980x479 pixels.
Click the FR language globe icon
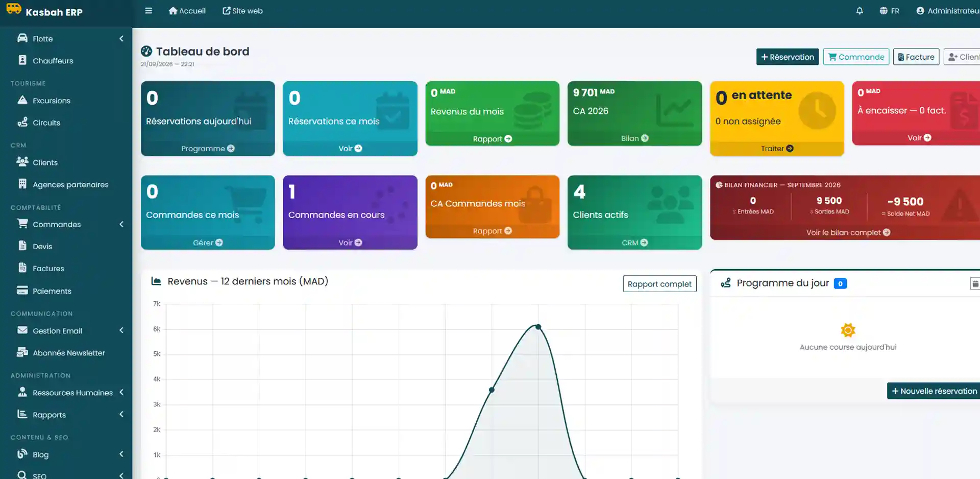click(x=884, y=11)
